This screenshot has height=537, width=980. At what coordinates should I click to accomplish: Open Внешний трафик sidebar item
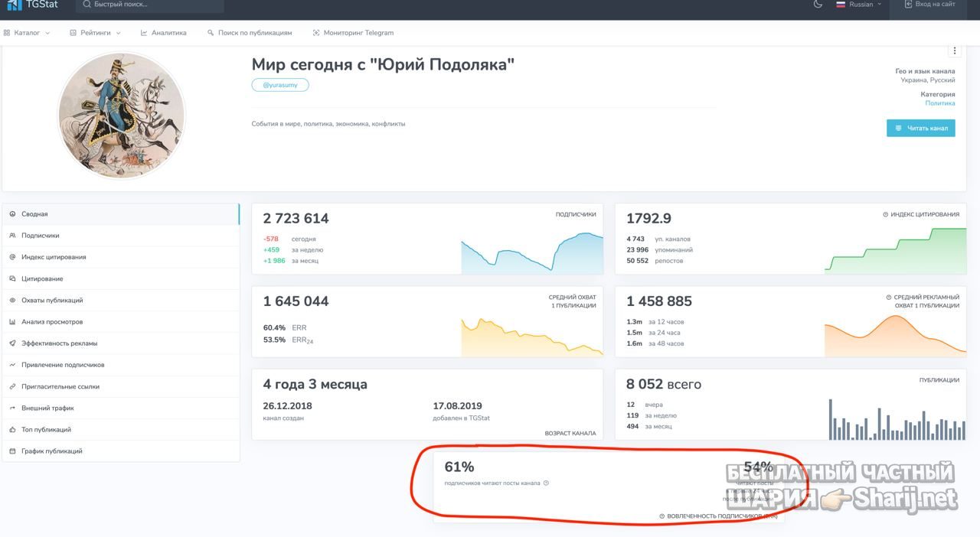coord(120,408)
